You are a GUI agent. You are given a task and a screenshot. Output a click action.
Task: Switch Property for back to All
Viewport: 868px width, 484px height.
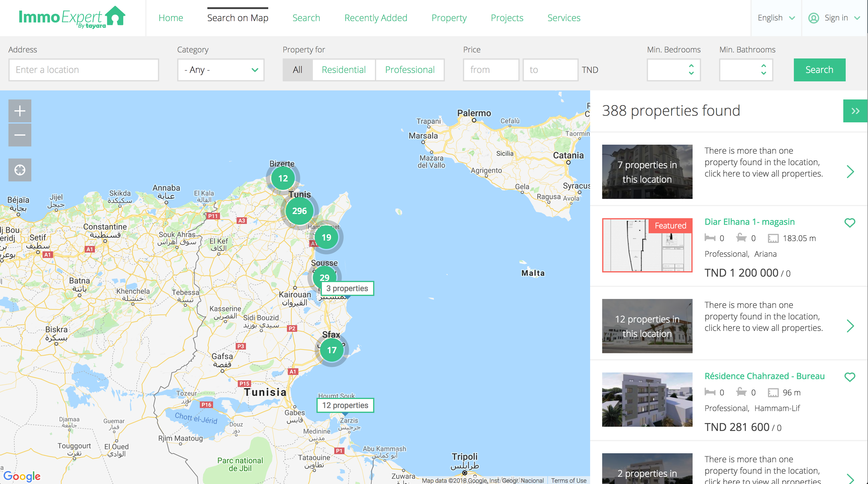(x=297, y=70)
